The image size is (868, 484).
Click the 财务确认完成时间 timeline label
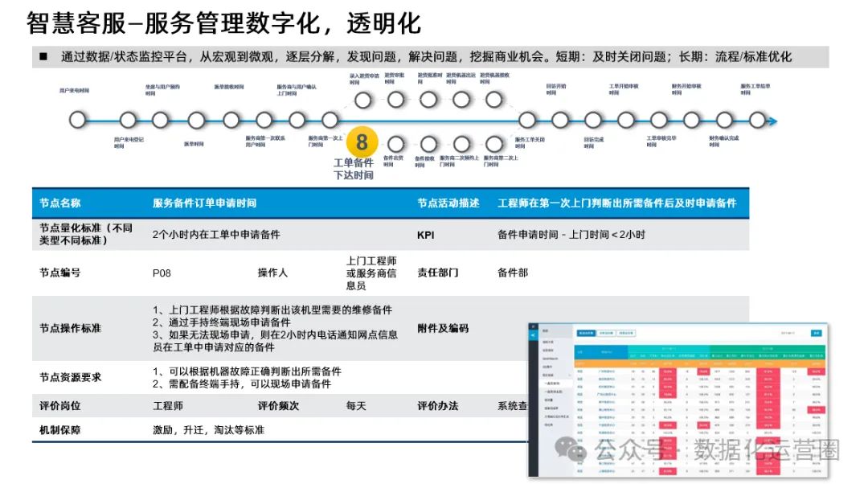pos(724,142)
